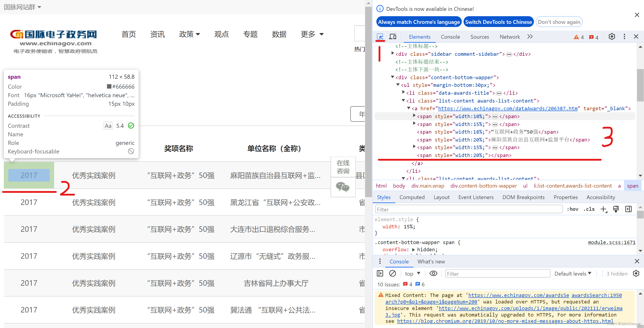
Task: Click the 国脉电子政务网 logo
Action: [x=54, y=41]
